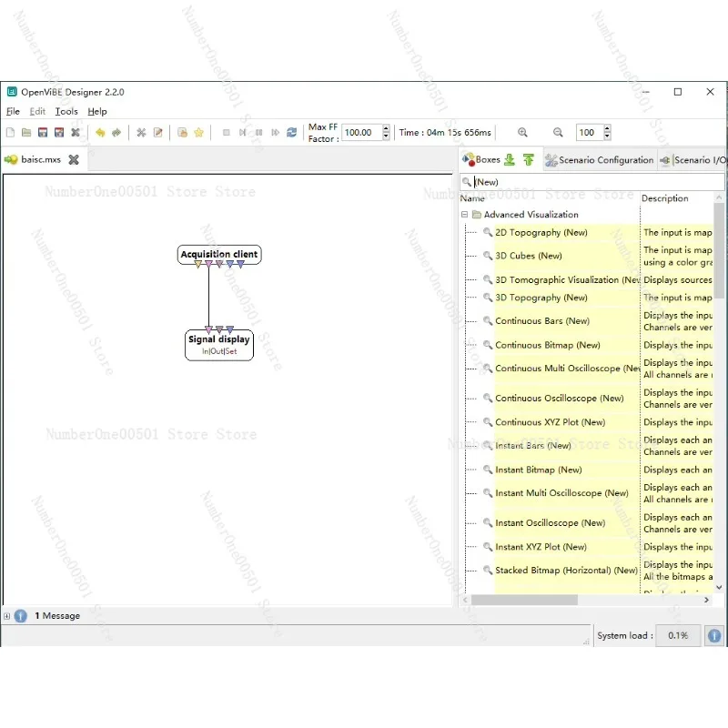Click the blue info icon next to 1 Message
Image resolution: width=728 pixels, height=728 pixels.
coord(20,616)
